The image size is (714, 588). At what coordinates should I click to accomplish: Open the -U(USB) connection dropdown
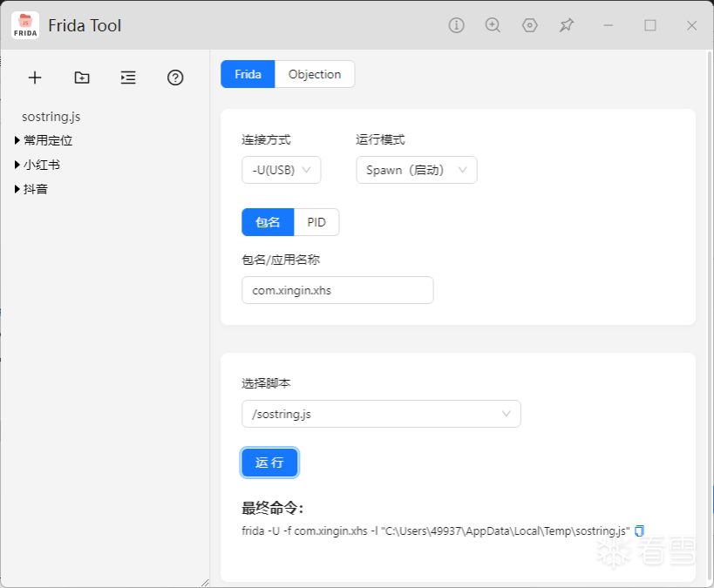tap(282, 170)
